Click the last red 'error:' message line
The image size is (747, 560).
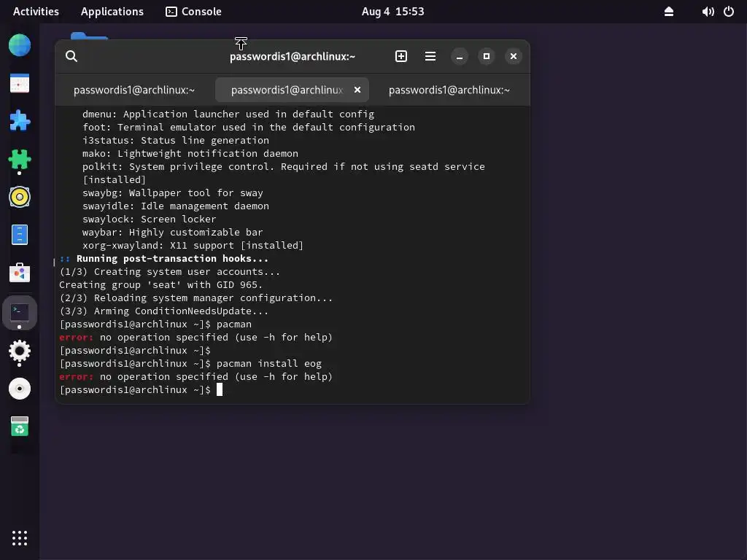196,377
